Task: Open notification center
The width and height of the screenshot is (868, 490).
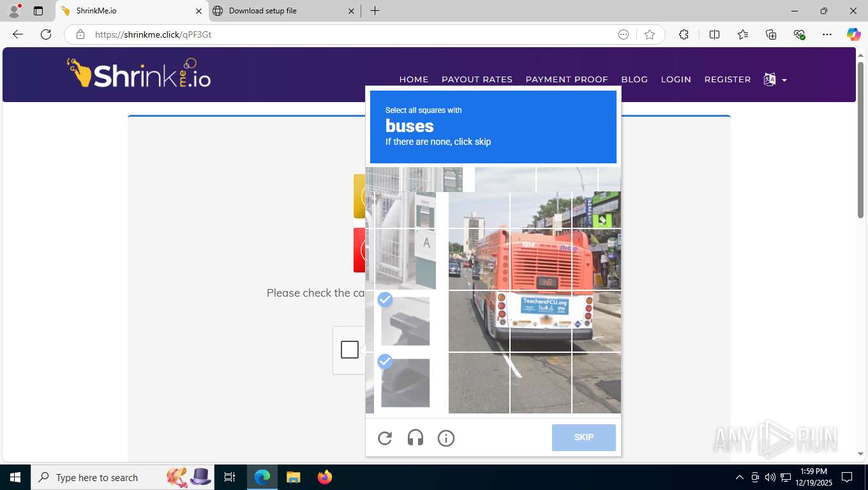Action: (847, 477)
